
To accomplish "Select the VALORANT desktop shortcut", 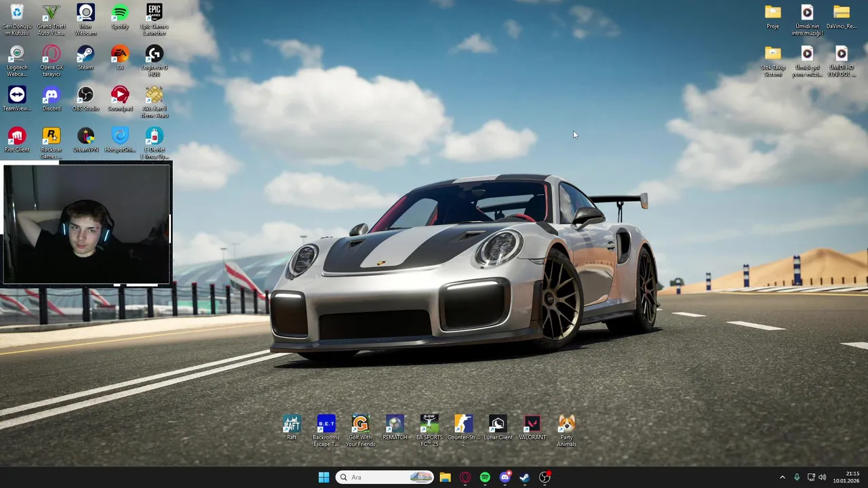I will pyautogui.click(x=532, y=428).
